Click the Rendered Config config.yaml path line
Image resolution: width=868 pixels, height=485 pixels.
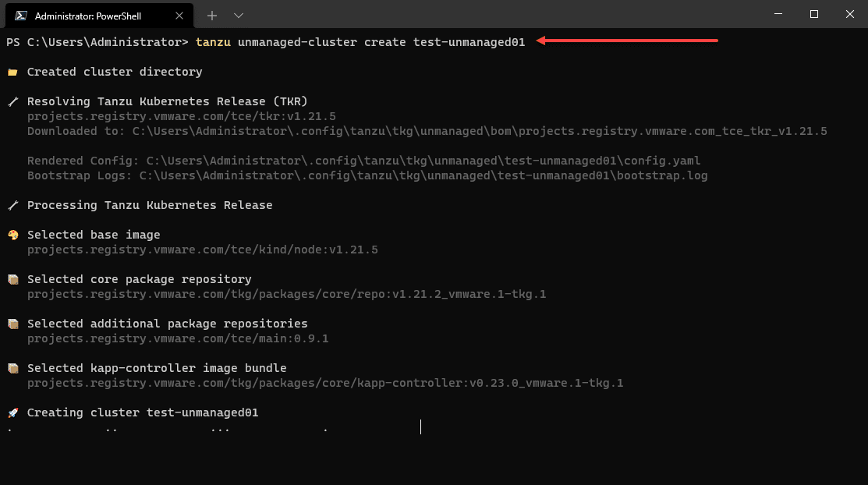(363, 161)
